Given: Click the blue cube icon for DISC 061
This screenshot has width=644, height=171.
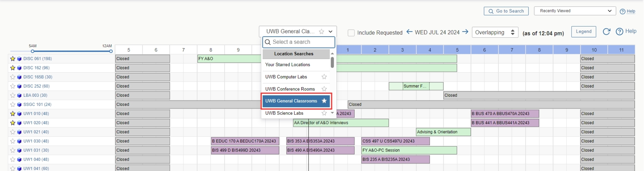Looking at the screenshot, I should (x=19, y=59).
